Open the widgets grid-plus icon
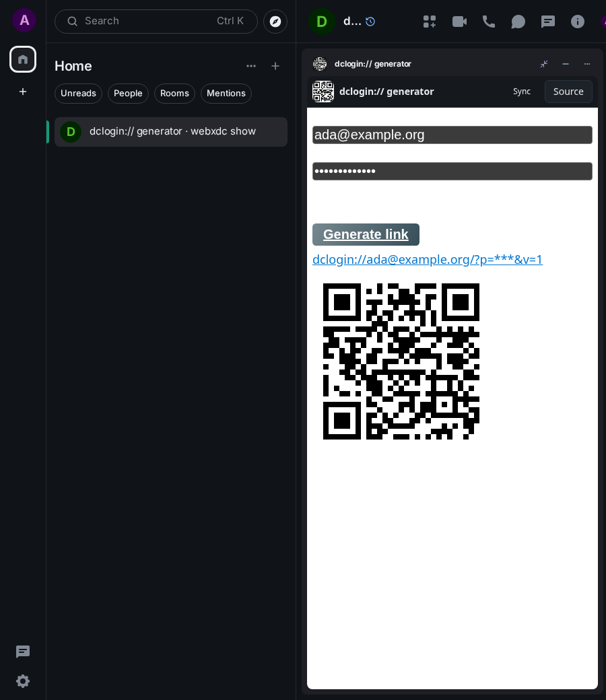The height and width of the screenshot is (700, 606). [430, 22]
